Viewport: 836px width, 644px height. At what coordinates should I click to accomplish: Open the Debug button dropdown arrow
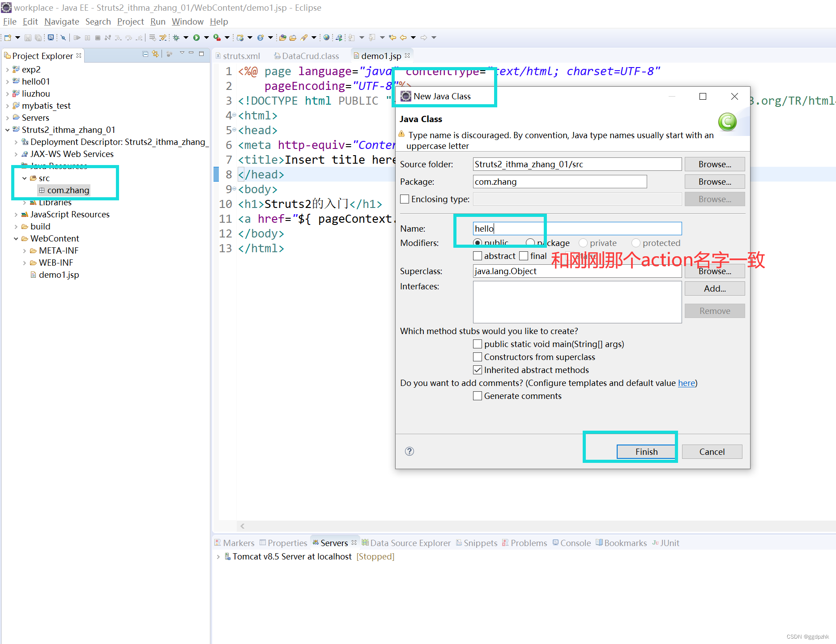(186, 38)
